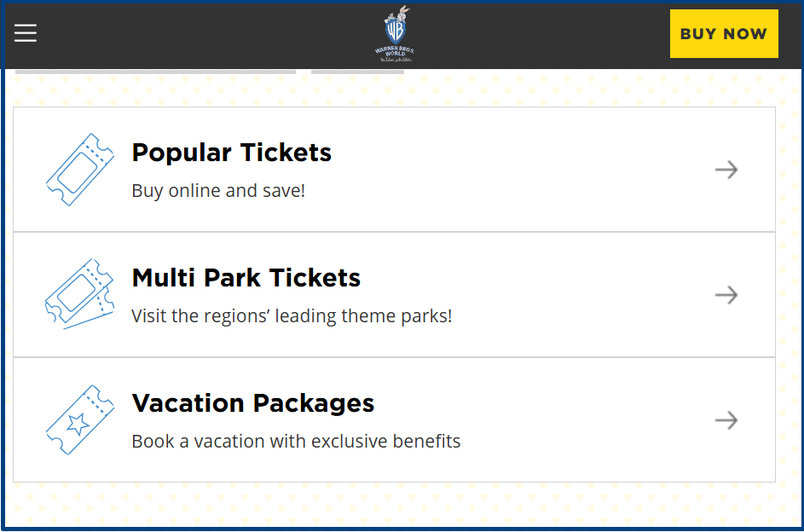This screenshot has width=804, height=532.
Task: Select the star ticket icon for Vacation Packages
Action: coord(79,419)
